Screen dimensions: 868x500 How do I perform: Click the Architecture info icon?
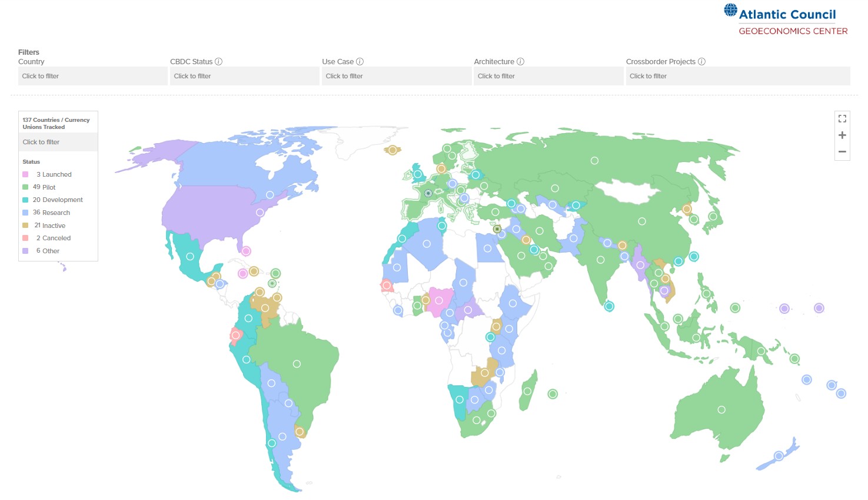coord(520,62)
